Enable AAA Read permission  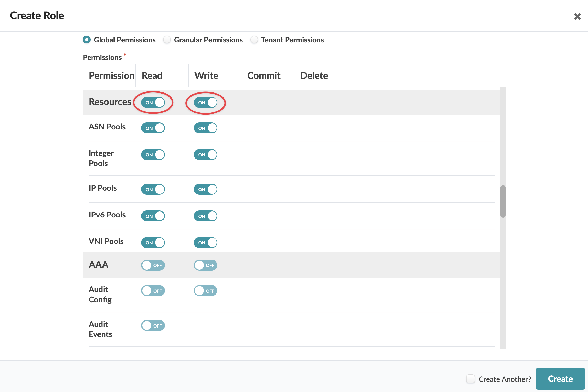click(153, 265)
